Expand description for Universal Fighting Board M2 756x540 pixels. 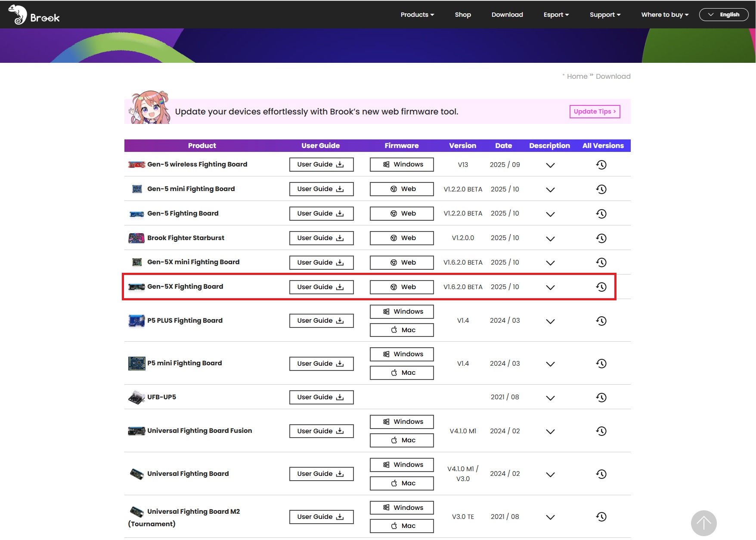[550, 517]
